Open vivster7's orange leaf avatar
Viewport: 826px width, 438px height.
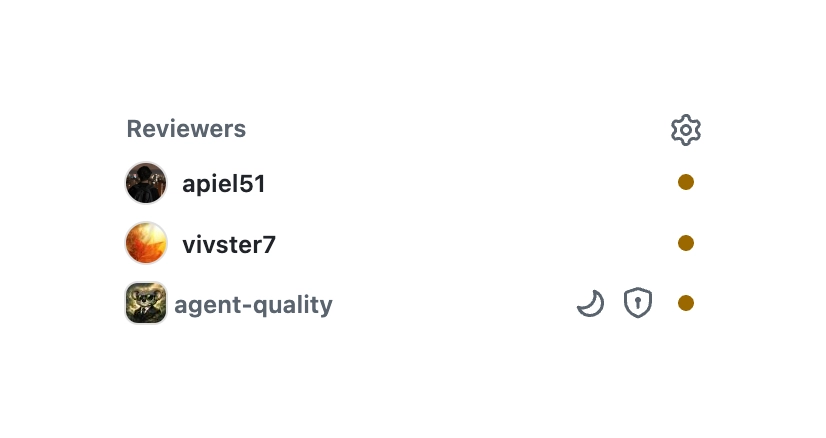pos(146,243)
